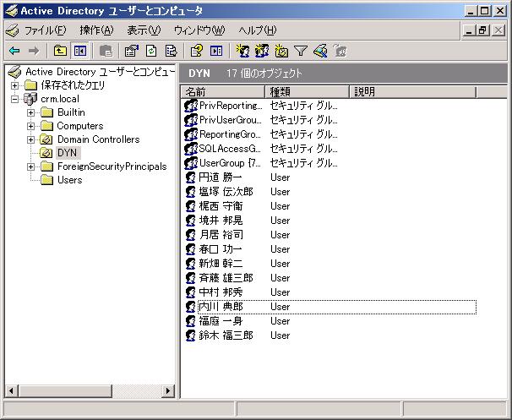Collapse the crm.local domain node

[x=15, y=99]
